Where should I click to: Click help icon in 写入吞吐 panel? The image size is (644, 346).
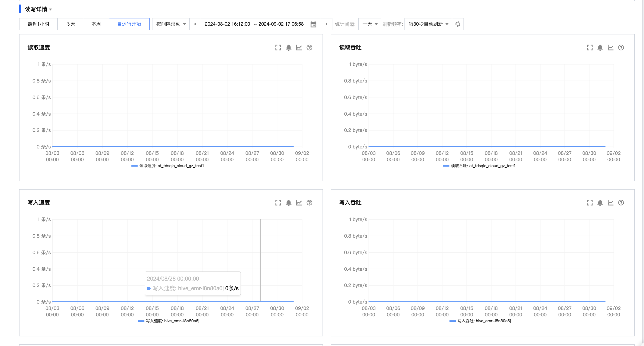point(621,203)
